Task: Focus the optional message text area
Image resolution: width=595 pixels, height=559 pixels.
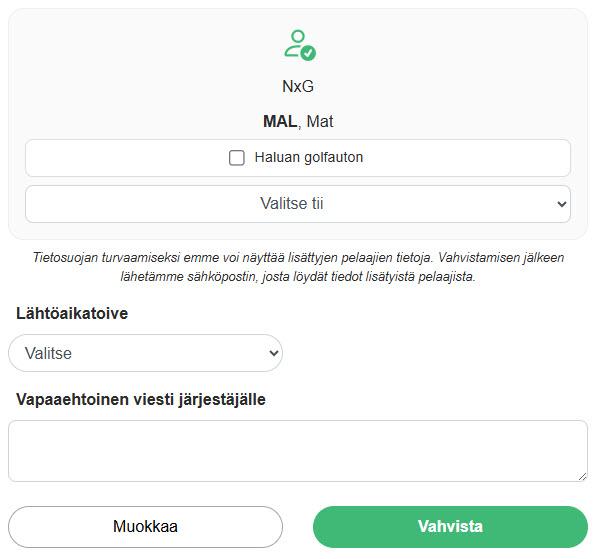Action: coord(298,451)
